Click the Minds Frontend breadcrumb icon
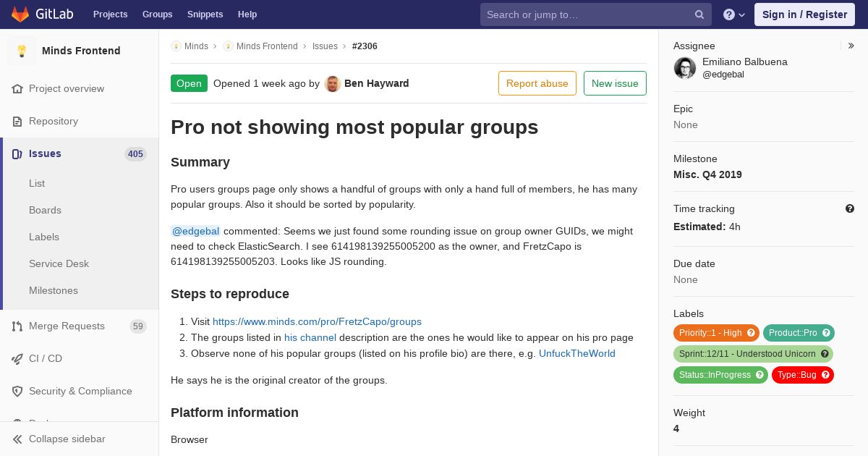 coord(228,46)
